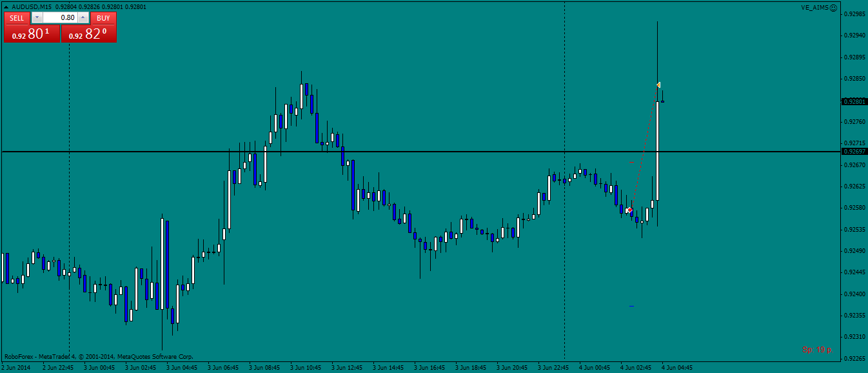Click the 0.92 82 buy price tile

(89, 34)
